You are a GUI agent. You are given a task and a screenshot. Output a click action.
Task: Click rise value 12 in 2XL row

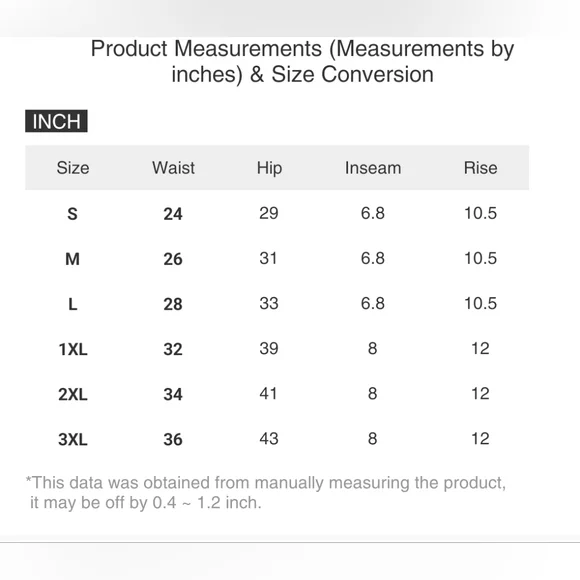(x=480, y=394)
